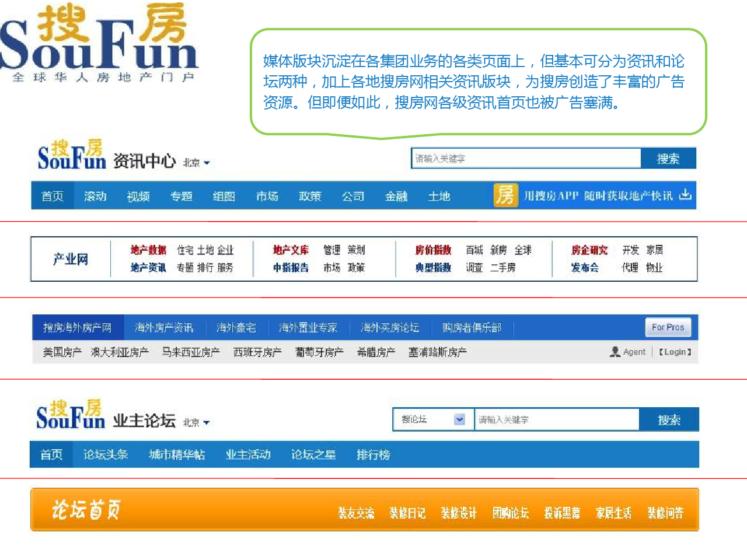Open the 海外豪宅 tab
The width and height of the screenshot is (747, 560).
click(x=236, y=328)
